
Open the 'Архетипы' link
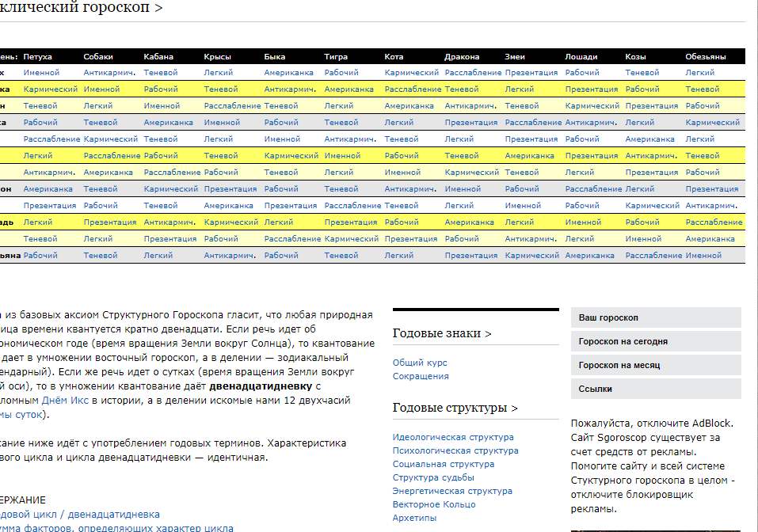414,518
